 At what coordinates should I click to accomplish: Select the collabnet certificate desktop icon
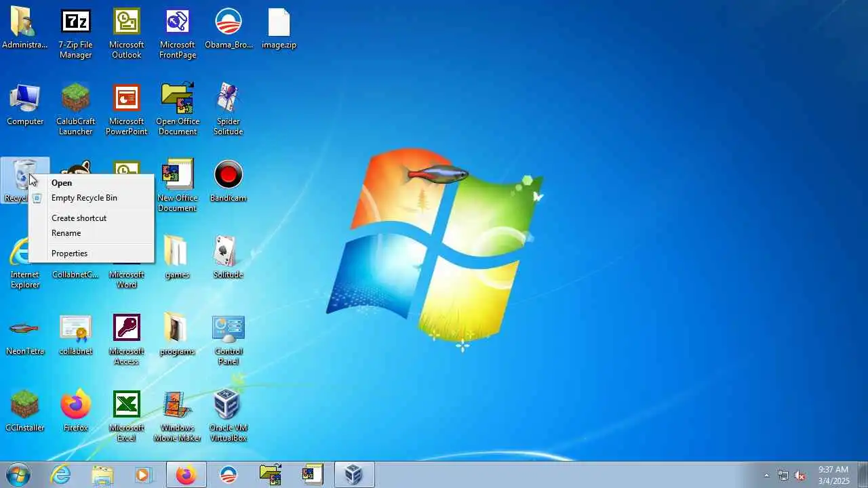point(75,335)
